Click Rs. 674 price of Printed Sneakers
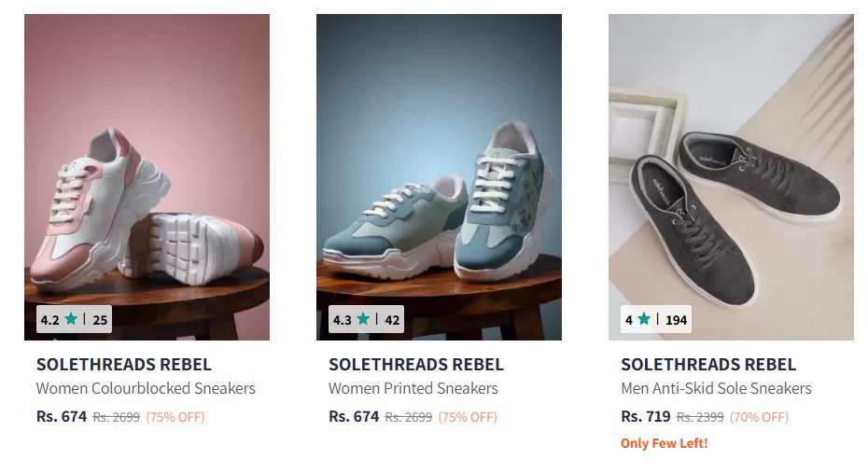This screenshot has width=868, height=473. coord(354,416)
